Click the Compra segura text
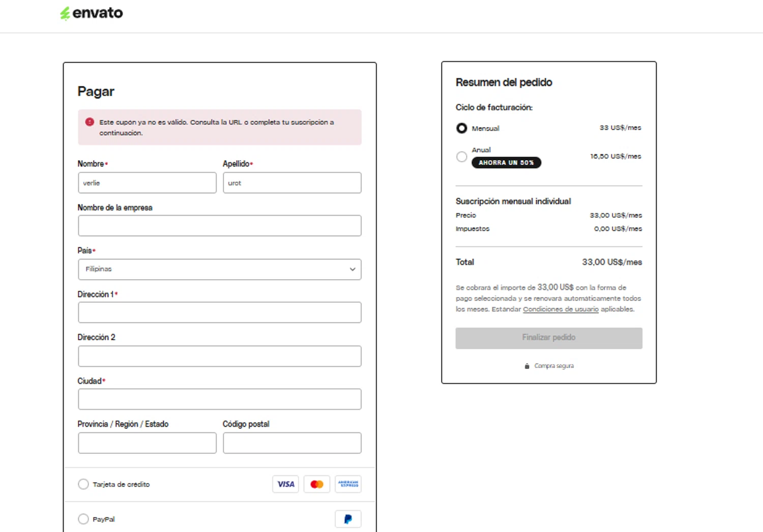Viewport: 763px width, 532px height. (554, 366)
